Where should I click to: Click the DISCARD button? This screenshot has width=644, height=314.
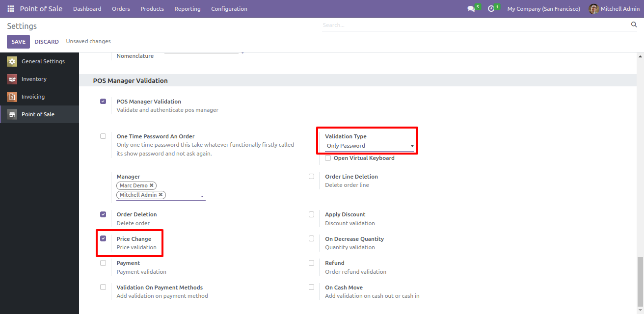(x=47, y=42)
